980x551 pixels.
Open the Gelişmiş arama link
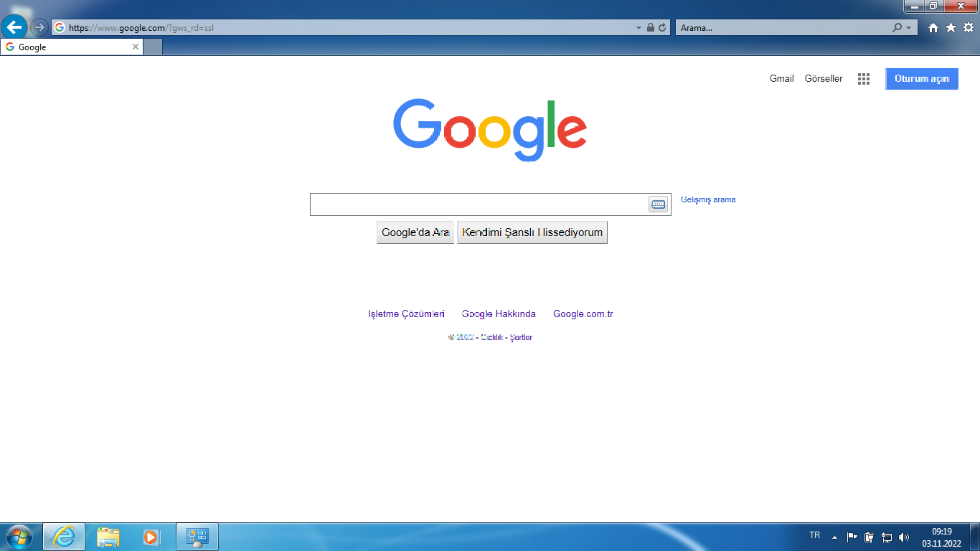pyautogui.click(x=708, y=199)
